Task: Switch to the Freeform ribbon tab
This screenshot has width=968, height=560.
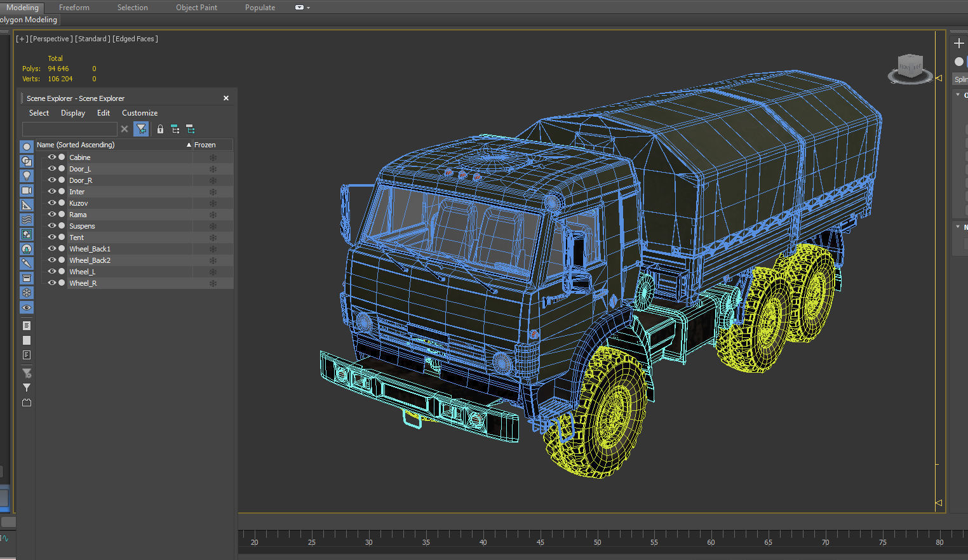Action: pyautogui.click(x=74, y=8)
